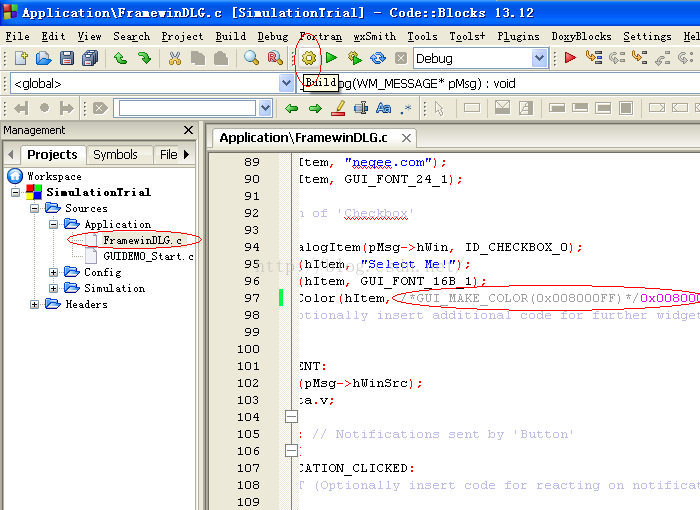Select GUIDEMO_Start.c in project tree

149,256
